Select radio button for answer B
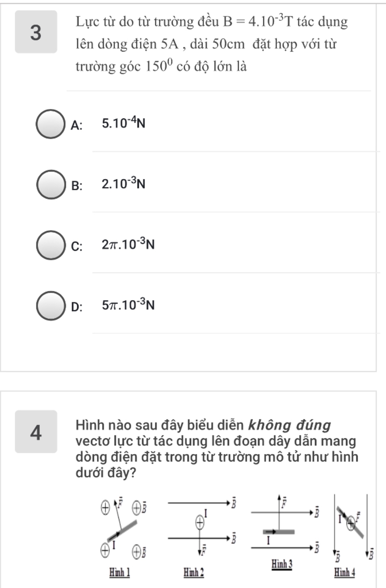 coord(51,184)
